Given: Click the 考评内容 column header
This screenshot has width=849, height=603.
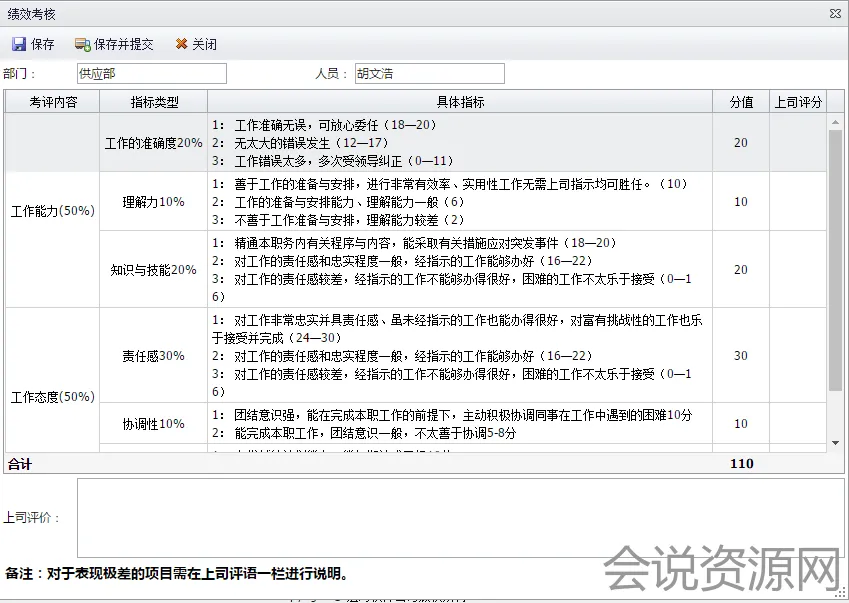Looking at the screenshot, I should [52, 102].
